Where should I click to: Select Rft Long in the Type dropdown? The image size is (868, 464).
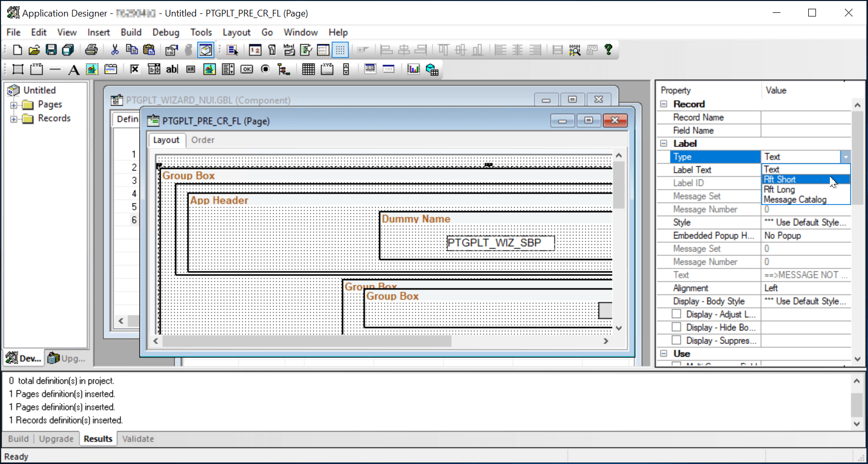tap(779, 189)
